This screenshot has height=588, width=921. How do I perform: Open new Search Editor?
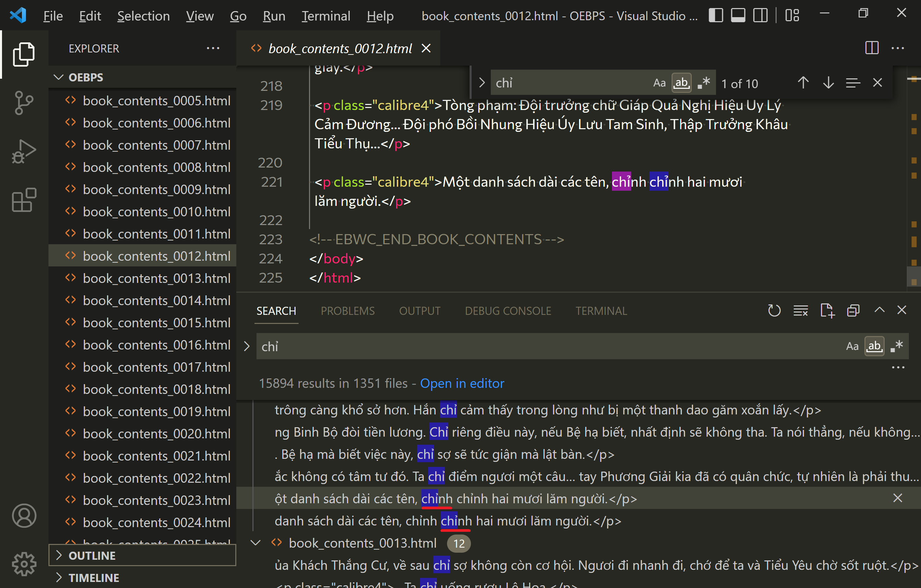[x=827, y=310]
